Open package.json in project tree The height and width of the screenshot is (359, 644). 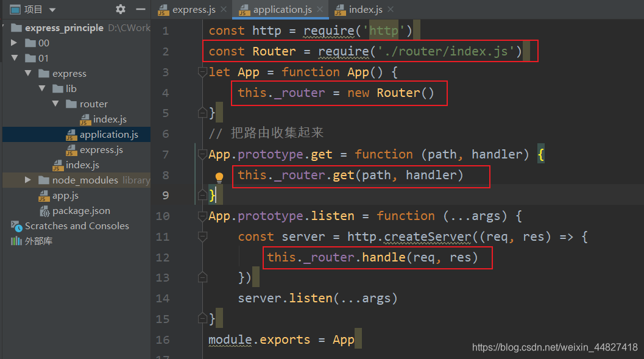coord(81,211)
